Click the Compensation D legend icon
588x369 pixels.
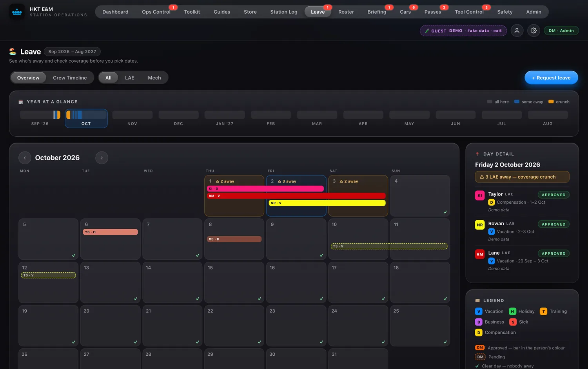click(x=479, y=333)
